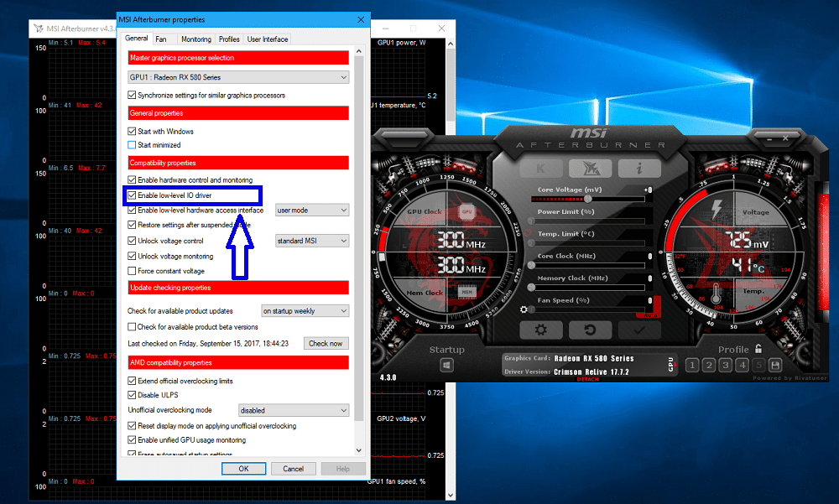Toggle Synchronize settings for similar graphics processors
Image resolution: width=839 pixels, height=504 pixels.
click(132, 96)
